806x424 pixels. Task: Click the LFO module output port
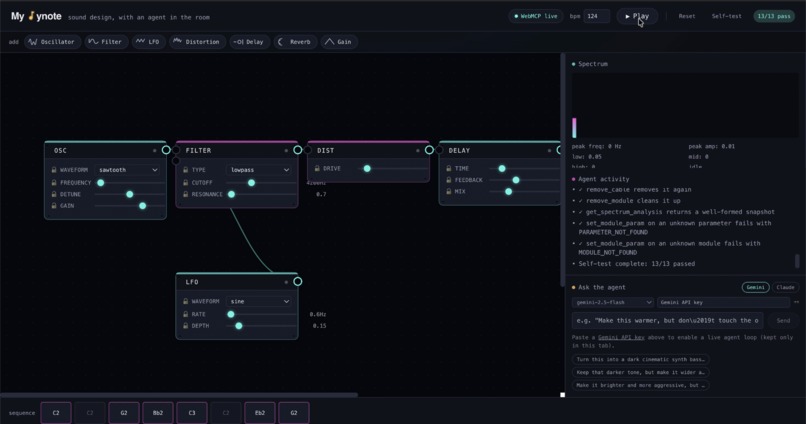(x=298, y=282)
